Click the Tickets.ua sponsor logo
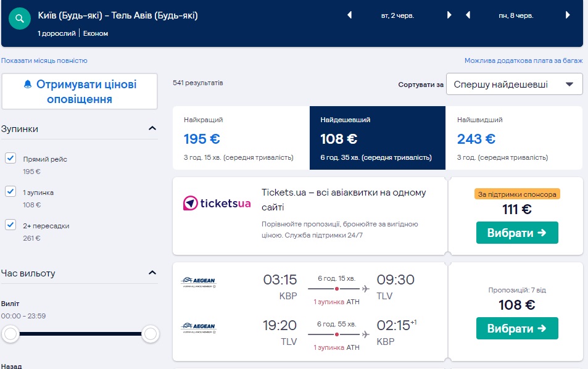Screen dimensions: 588x369 coord(217,203)
